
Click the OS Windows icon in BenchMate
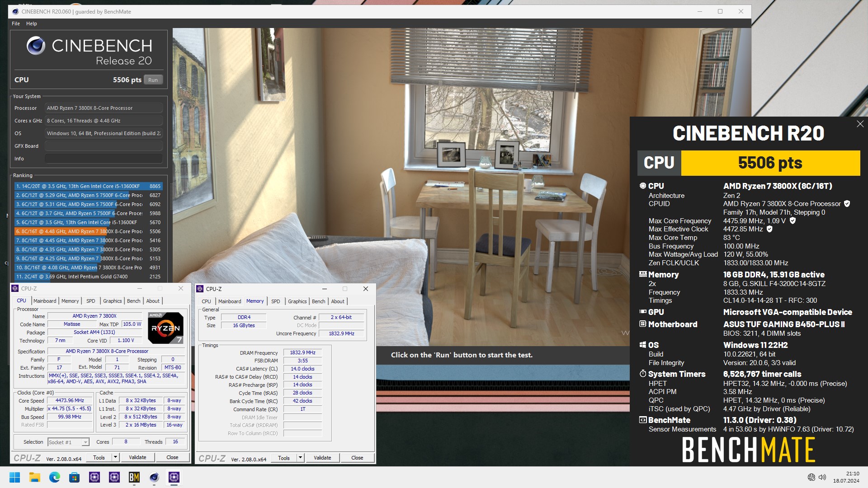point(643,345)
